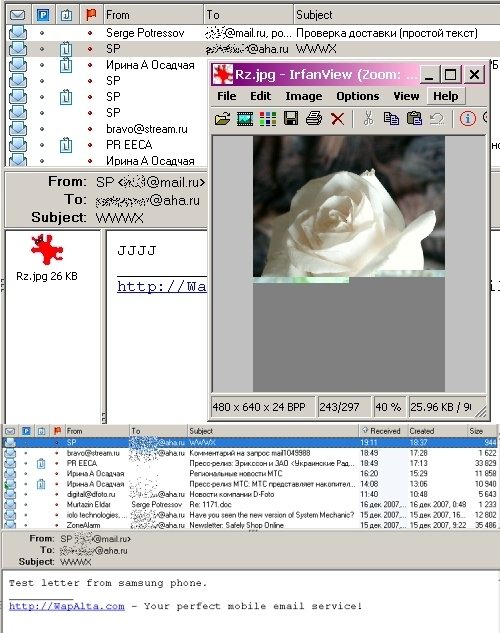The width and height of the screenshot is (500, 633).
Task: Open Rz.jpg attachment thumbnail
Action: tap(47, 257)
